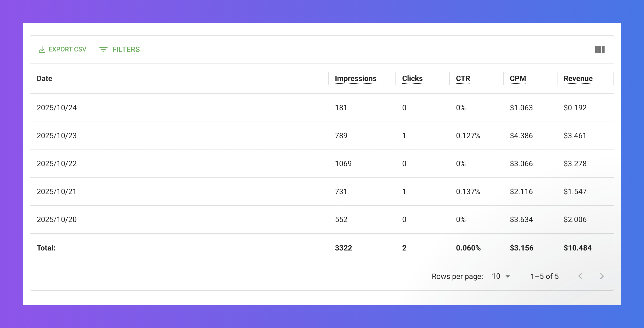
Task: Sort by the Impressions column header
Action: tap(356, 78)
